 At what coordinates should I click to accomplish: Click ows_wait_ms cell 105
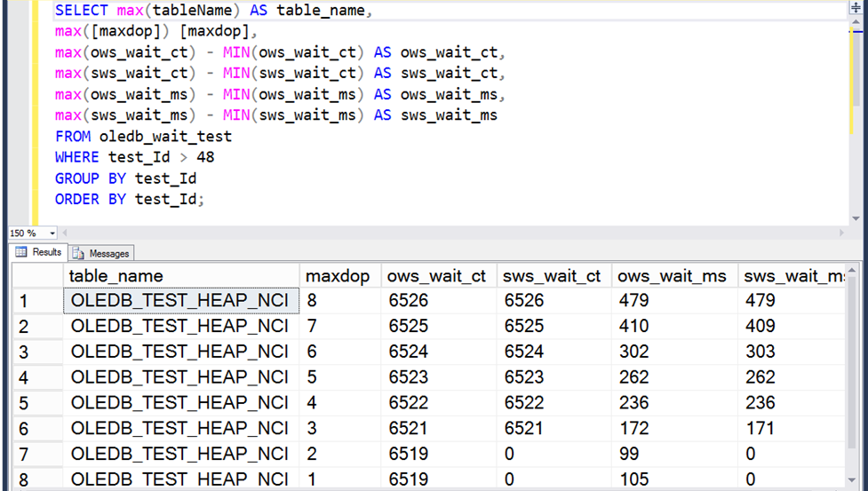click(x=674, y=479)
